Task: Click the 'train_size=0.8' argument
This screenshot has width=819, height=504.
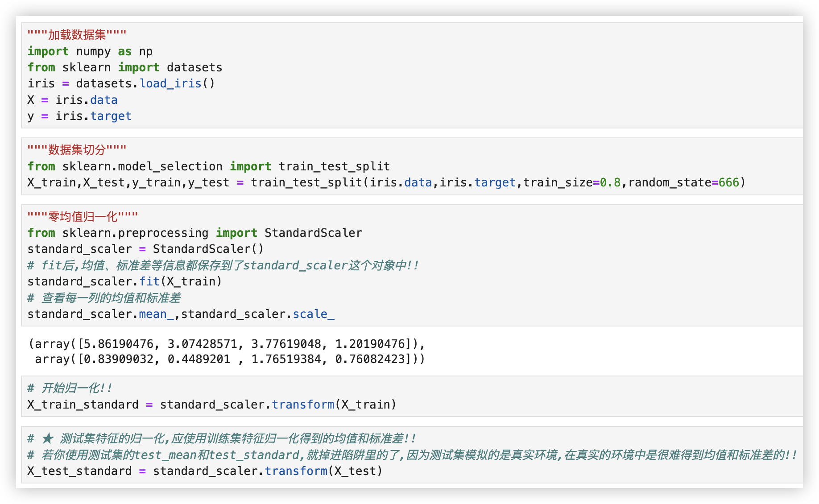Action: point(571,182)
